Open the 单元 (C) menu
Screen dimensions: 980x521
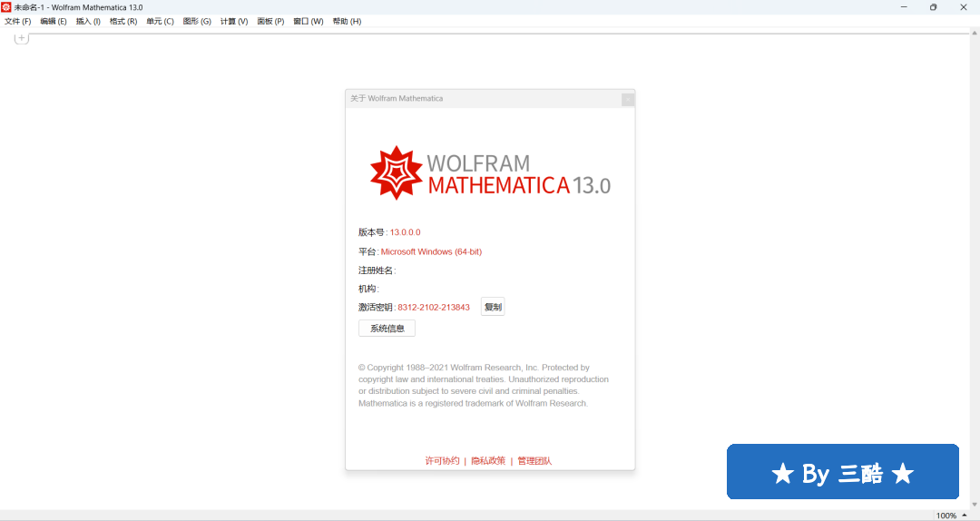160,21
